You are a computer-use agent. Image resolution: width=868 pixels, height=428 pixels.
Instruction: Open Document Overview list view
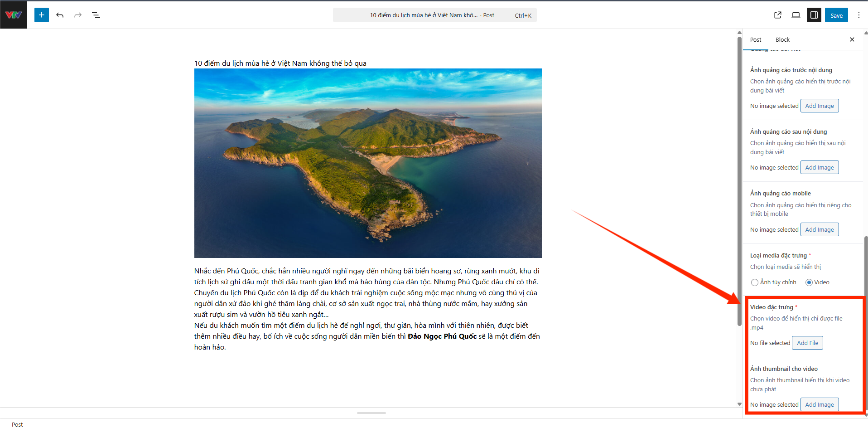[96, 15]
